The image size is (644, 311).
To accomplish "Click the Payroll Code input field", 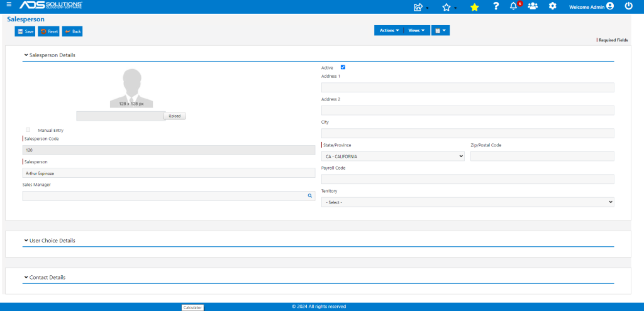I will [x=468, y=179].
